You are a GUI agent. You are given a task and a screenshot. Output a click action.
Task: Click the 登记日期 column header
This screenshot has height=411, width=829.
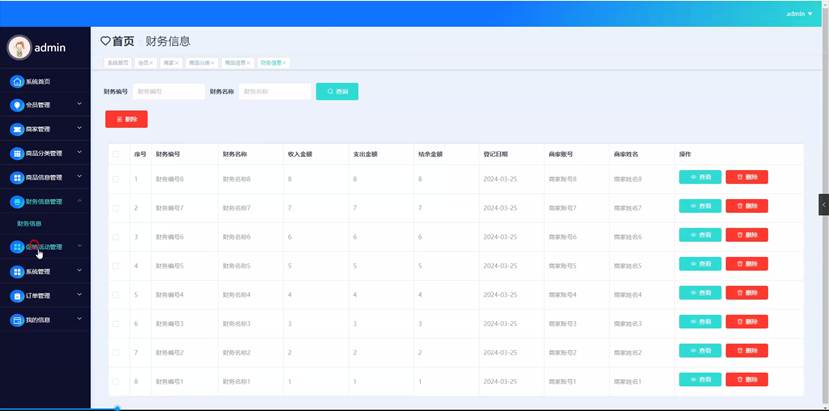pyautogui.click(x=495, y=154)
